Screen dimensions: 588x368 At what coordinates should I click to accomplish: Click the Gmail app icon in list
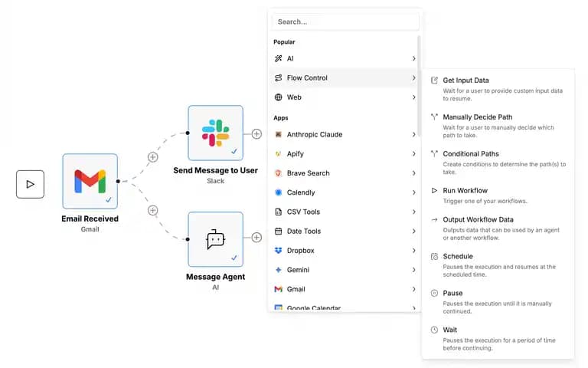point(278,289)
